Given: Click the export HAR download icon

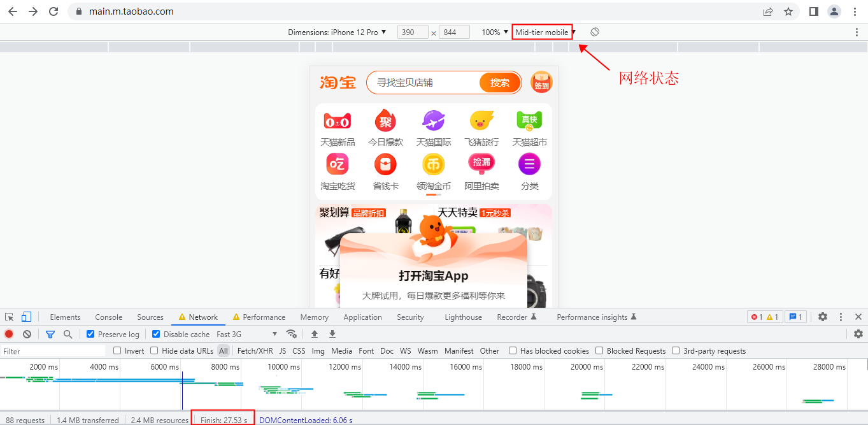Looking at the screenshot, I should pyautogui.click(x=332, y=334).
